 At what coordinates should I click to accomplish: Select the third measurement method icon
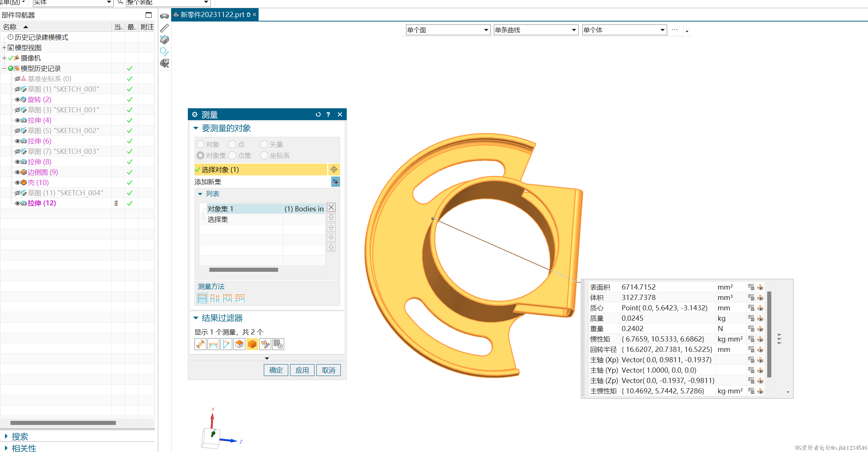coord(227,298)
